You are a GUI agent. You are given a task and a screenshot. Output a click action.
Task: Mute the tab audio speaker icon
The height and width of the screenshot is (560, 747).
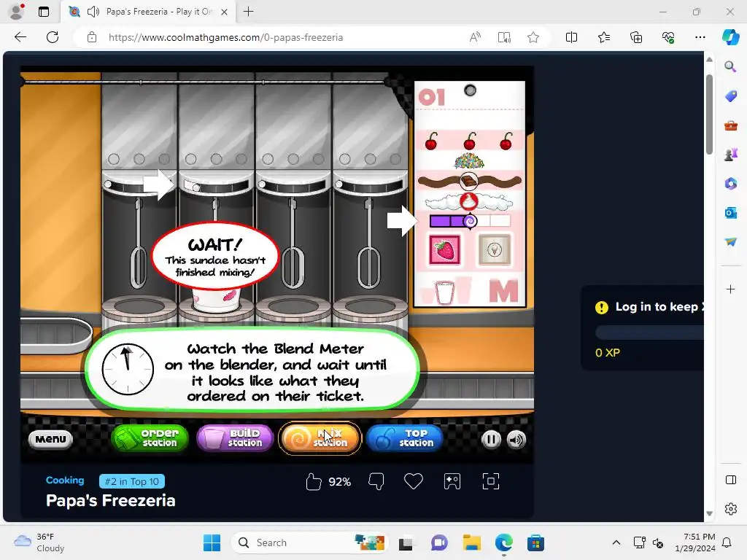[93, 12]
